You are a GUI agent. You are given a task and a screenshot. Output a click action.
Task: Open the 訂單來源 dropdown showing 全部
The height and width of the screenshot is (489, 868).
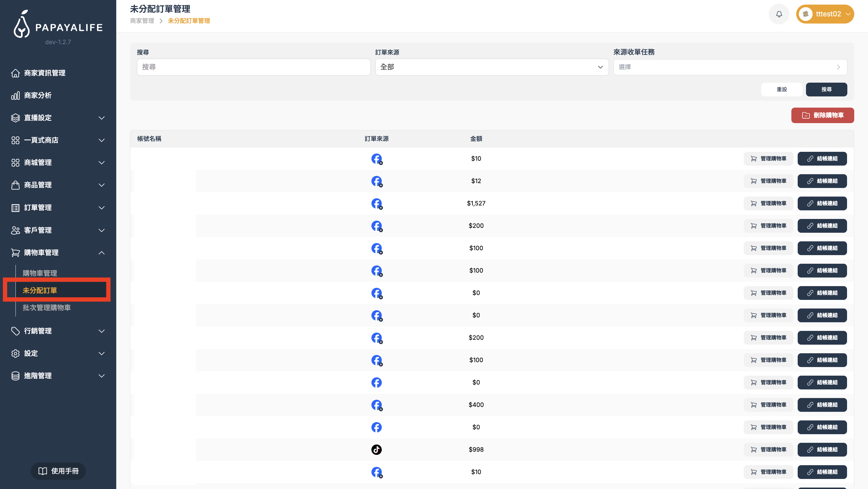(492, 67)
